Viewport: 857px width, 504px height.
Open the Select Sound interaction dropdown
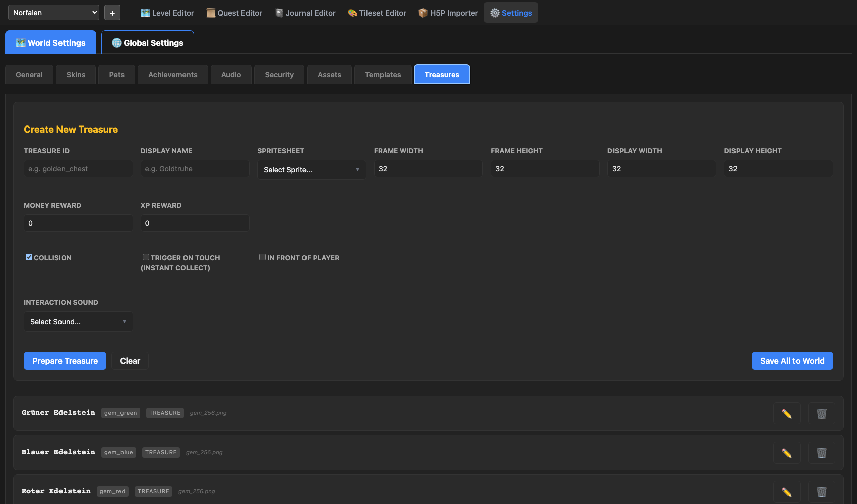78,322
